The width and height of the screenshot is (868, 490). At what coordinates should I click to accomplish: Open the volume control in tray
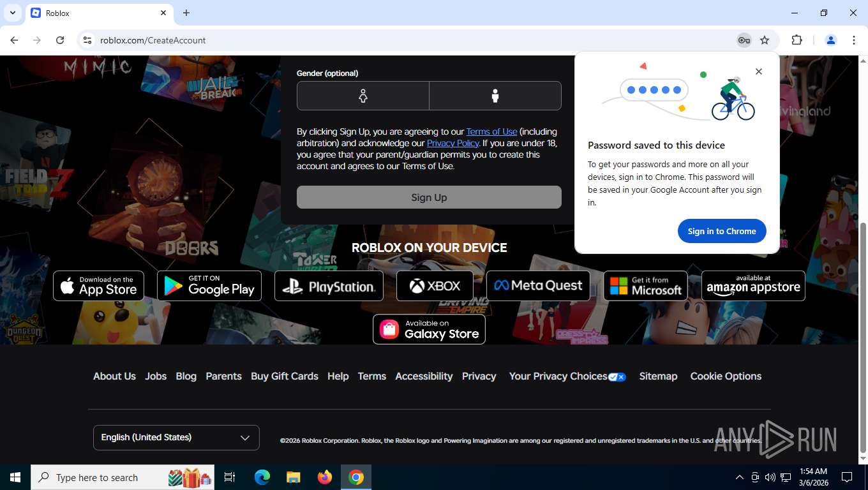point(770,477)
